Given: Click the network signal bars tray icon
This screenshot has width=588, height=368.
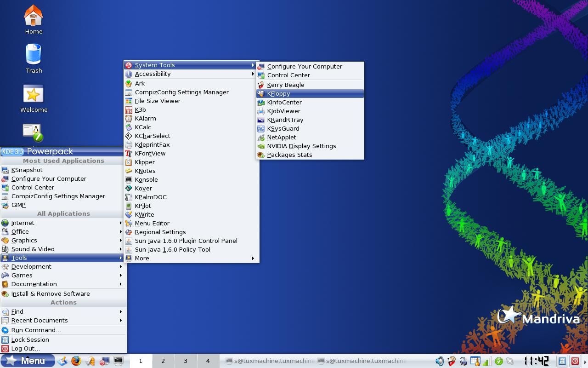Looking at the screenshot, I should (486, 361).
